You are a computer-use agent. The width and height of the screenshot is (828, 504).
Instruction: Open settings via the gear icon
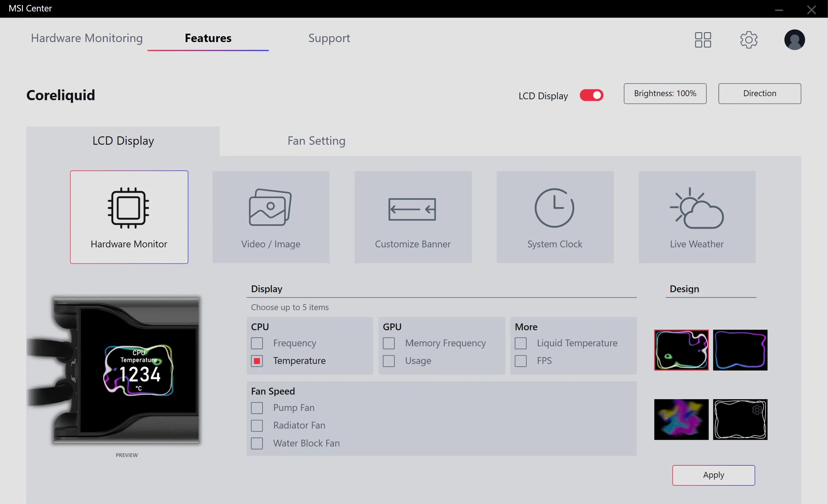pyautogui.click(x=749, y=40)
